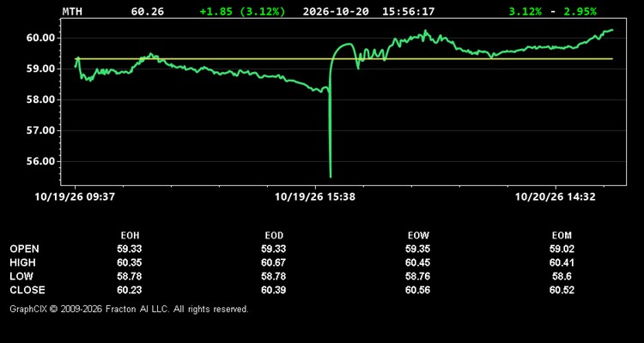Image resolution: width=644 pixels, height=343 pixels.
Task: Click the OPEN row label
Action: tap(25, 249)
